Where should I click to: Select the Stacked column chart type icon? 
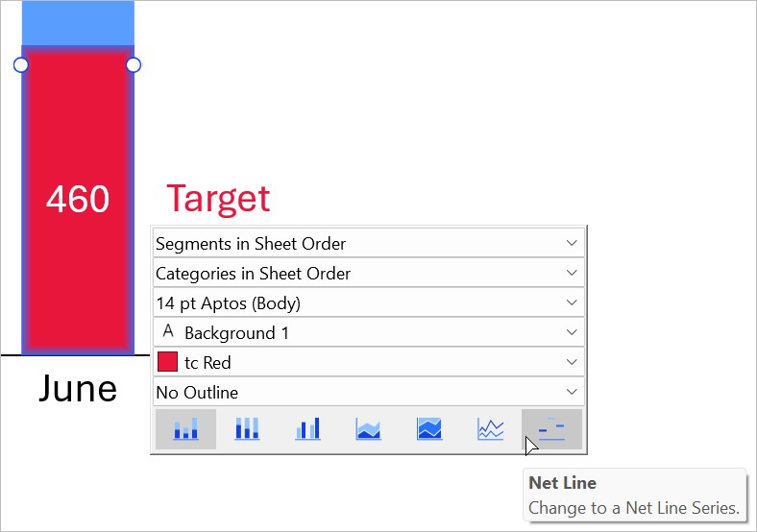[x=185, y=429]
